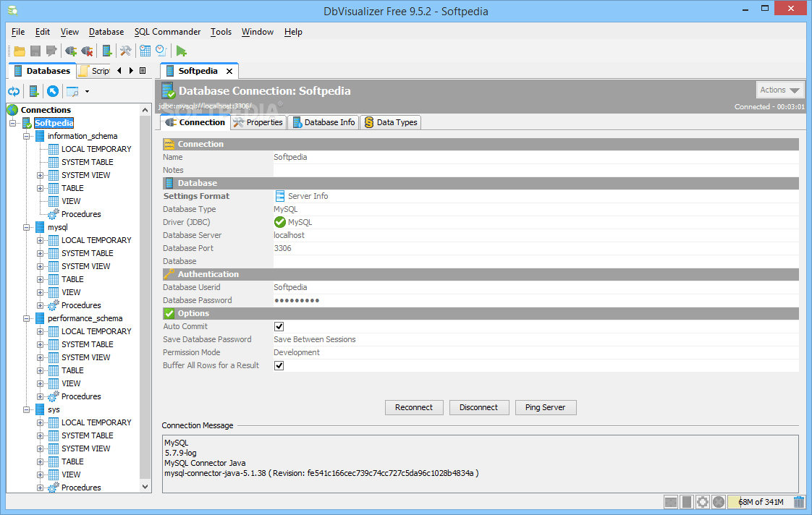Close the Softpedia connection tab

(229, 72)
